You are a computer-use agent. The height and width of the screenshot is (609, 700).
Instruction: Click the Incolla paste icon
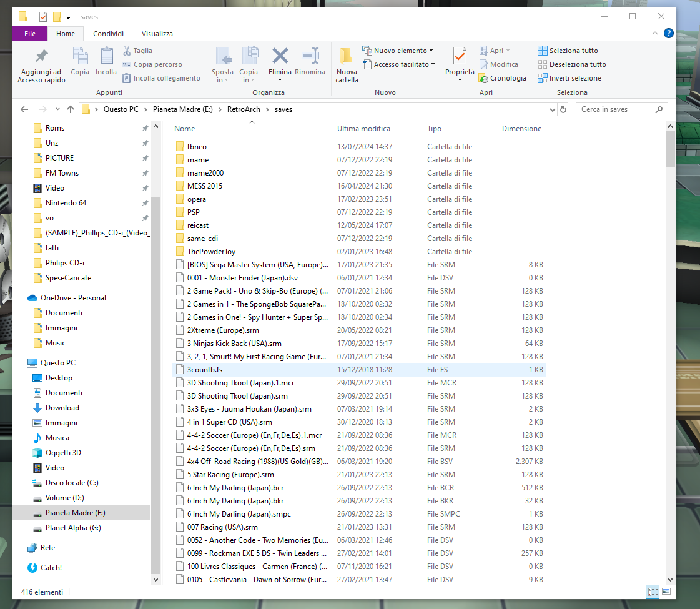click(106, 61)
